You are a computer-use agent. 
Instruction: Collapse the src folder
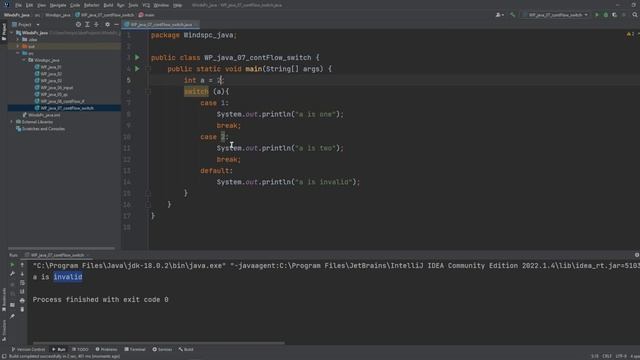click(18, 53)
